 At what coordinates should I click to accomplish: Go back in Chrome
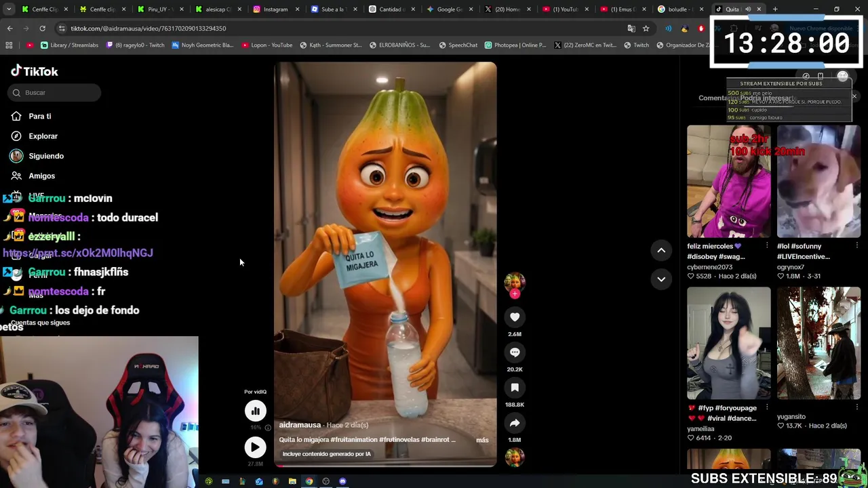click(x=9, y=28)
